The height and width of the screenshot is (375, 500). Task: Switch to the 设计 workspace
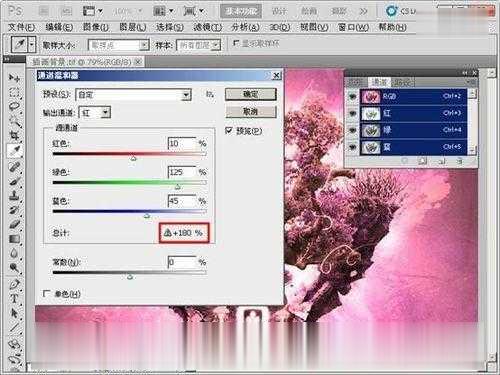pyautogui.click(x=279, y=11)
